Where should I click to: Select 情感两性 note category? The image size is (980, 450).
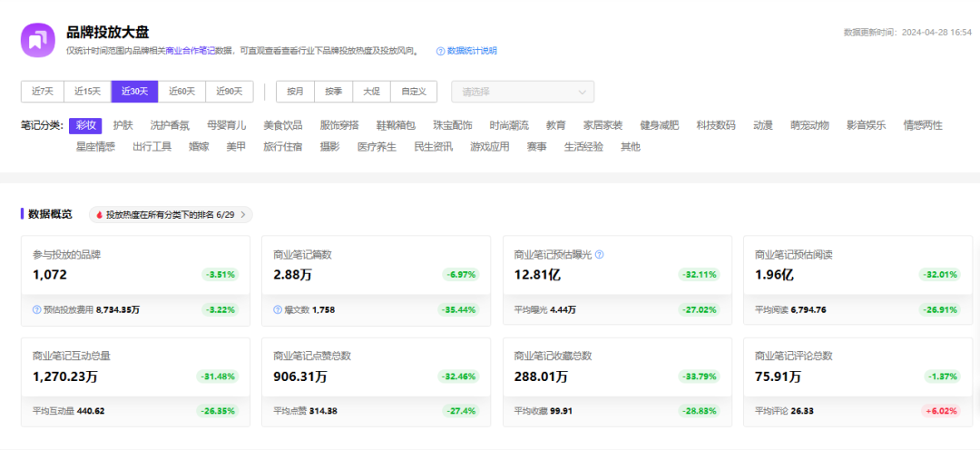click(923, 125)
